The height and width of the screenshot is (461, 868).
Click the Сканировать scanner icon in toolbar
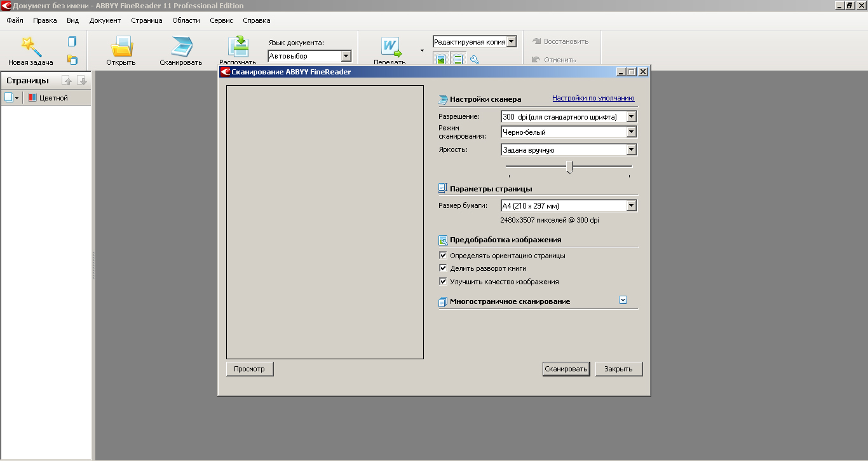180,46
